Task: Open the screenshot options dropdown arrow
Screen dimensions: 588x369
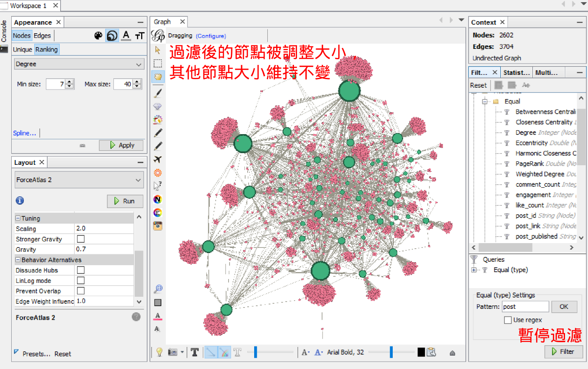Action: 182,352
